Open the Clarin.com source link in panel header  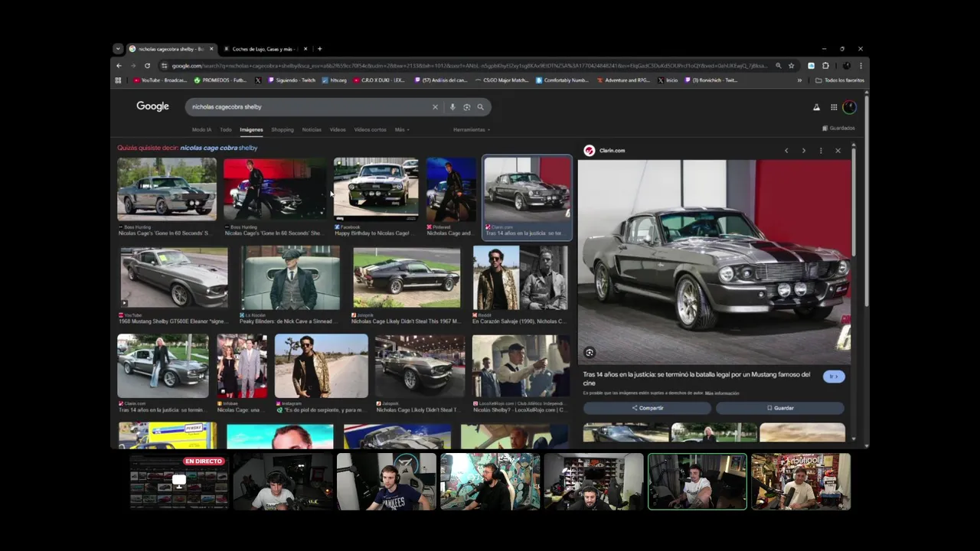click(x=612, y=151)
